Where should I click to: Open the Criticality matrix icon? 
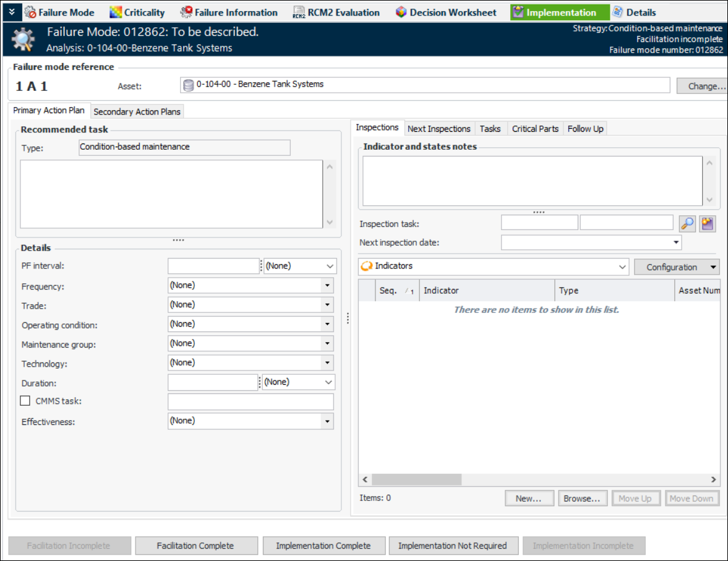tap(116, 12)
